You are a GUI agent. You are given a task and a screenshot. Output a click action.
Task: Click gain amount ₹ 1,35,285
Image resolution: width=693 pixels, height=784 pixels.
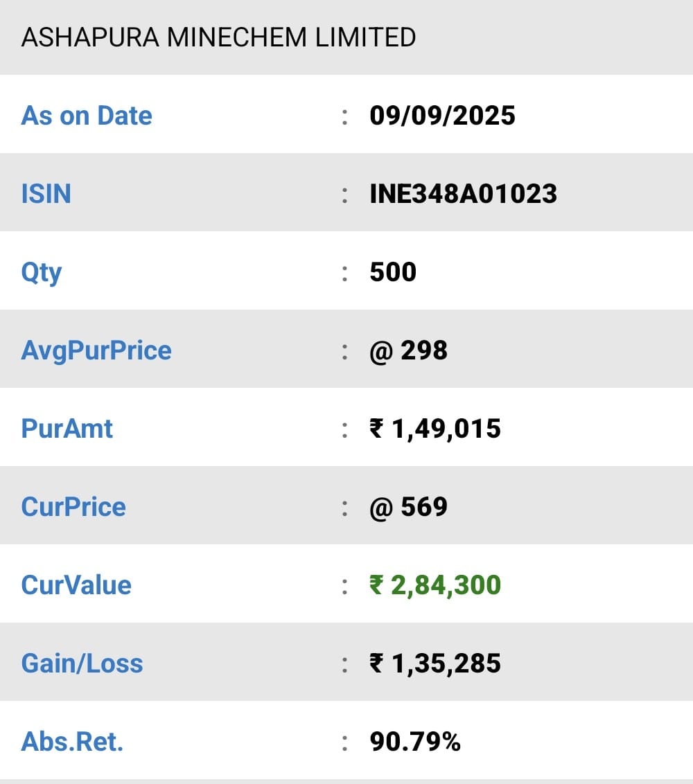click(x=435, y=663)
